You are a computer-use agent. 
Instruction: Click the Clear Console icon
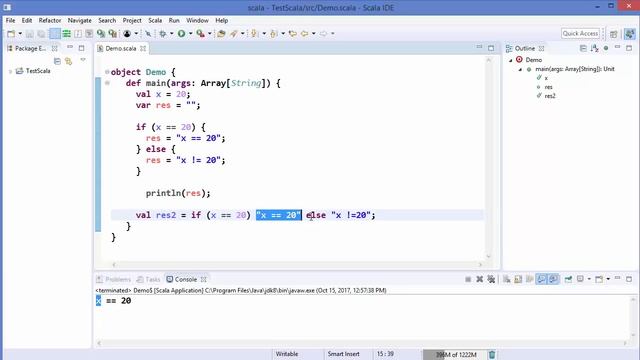507,279
